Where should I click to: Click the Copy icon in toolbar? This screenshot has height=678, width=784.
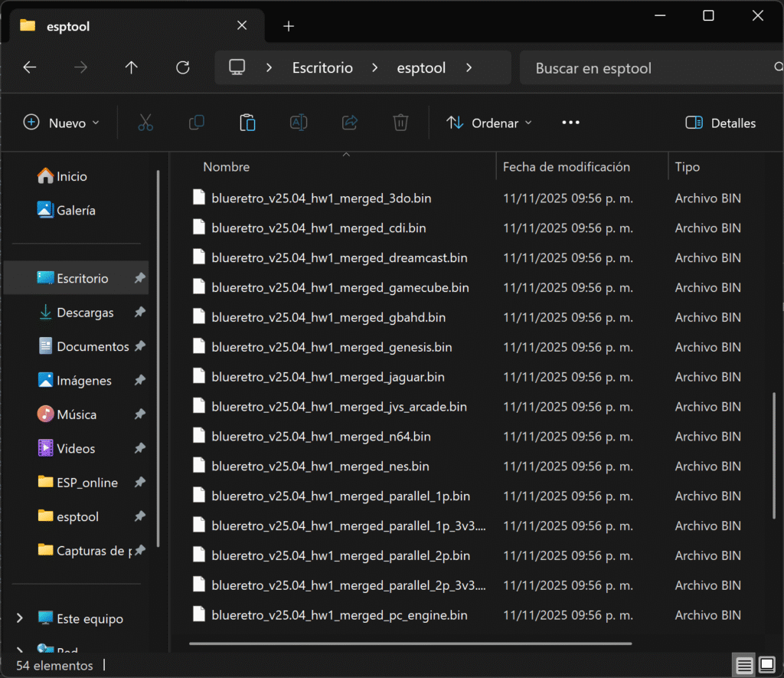197,123
